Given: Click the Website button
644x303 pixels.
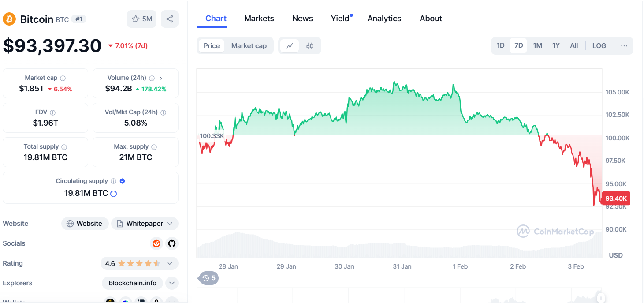Looking at the screenshot, I should pos(85,224).
